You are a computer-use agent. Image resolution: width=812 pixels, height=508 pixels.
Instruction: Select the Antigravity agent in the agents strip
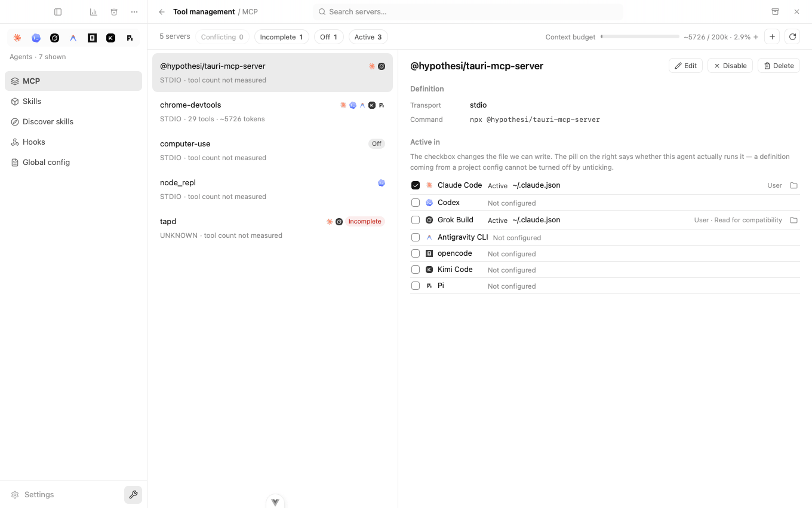pos(73,38)
